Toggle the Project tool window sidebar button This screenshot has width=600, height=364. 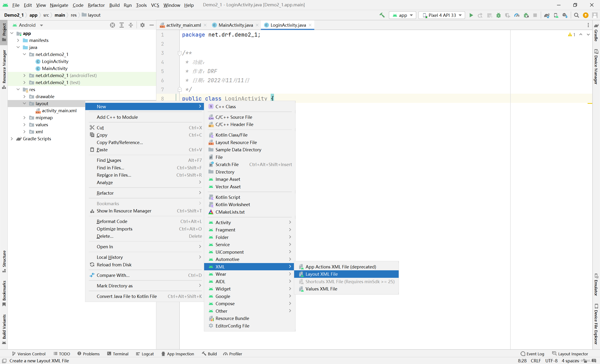[4, 32]
